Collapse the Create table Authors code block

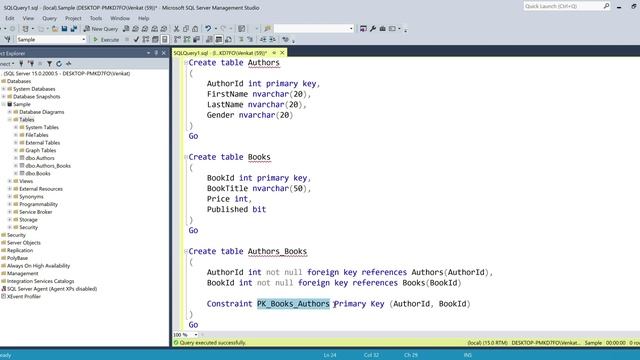tap(186, 63)
